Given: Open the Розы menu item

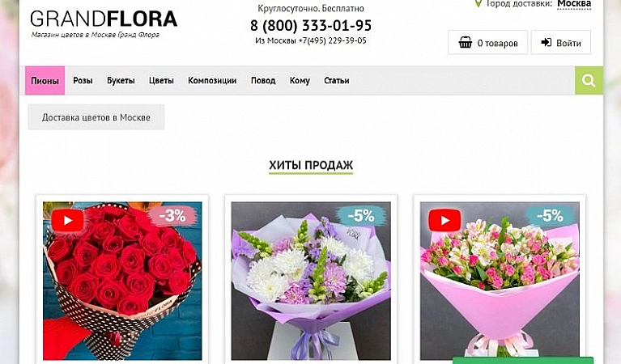Looking at the screenshot, I should (x=83, y=81).
